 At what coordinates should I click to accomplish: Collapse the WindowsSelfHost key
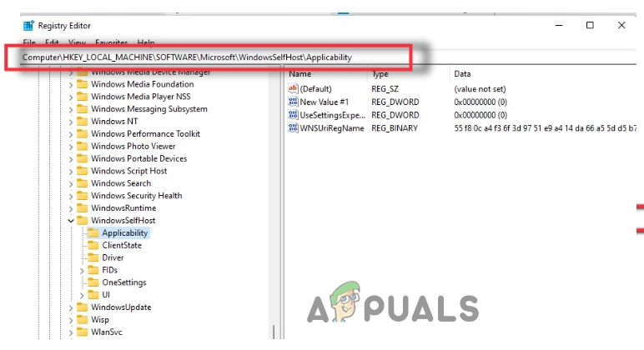pos(71,221)
